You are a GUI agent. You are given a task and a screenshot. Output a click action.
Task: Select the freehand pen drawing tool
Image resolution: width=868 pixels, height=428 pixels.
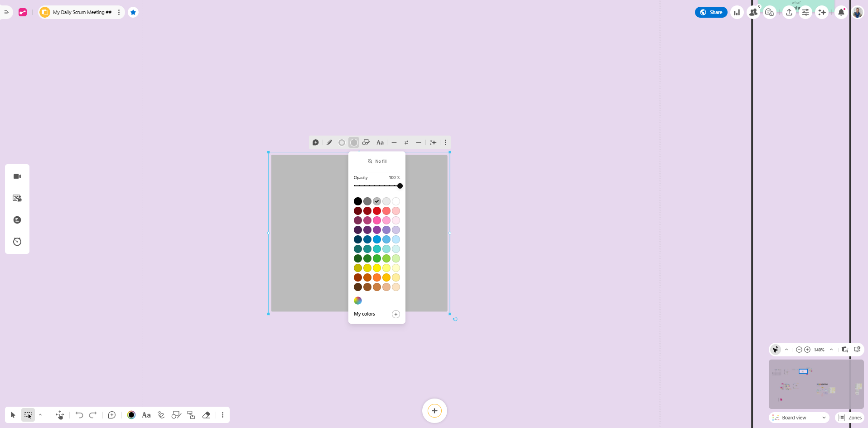click(x=161, y=415)
